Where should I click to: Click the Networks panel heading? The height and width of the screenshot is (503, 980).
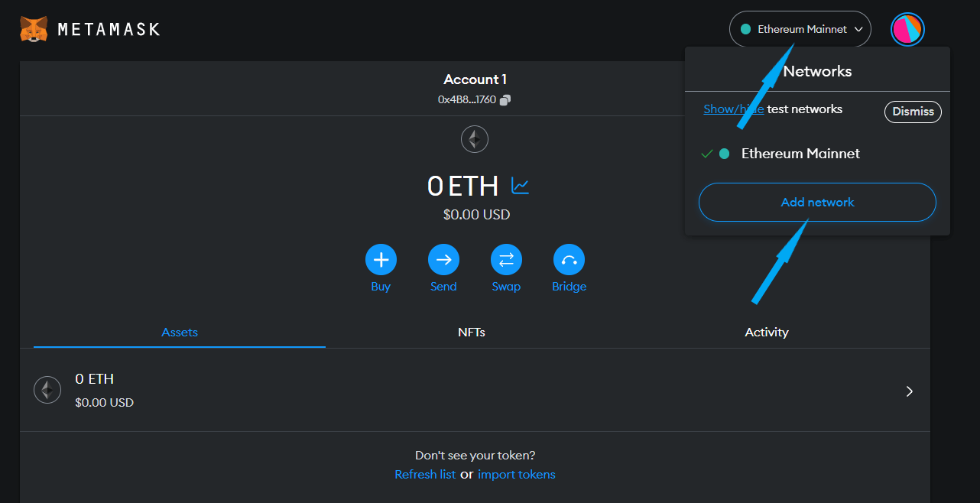tap(817, 71)
